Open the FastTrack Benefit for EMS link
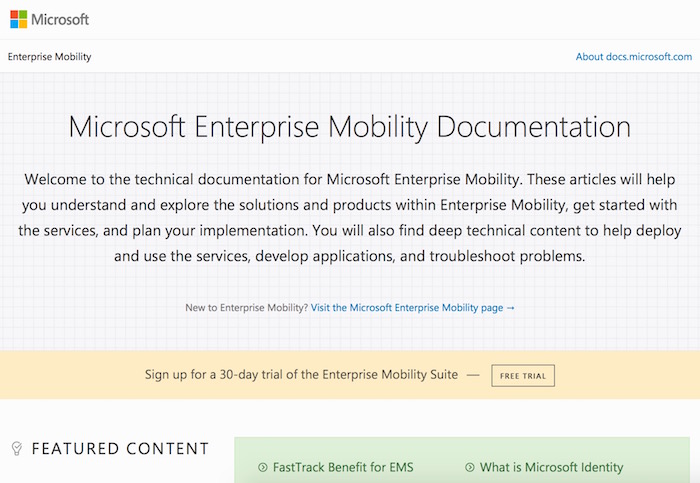Image resolution: width=700 pixels, height=483 pixels. tap(343, 467)
